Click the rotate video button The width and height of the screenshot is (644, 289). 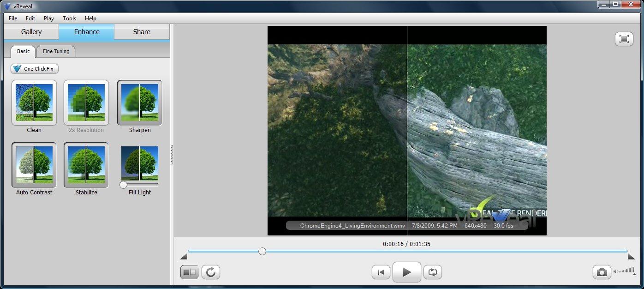point(211,272)
